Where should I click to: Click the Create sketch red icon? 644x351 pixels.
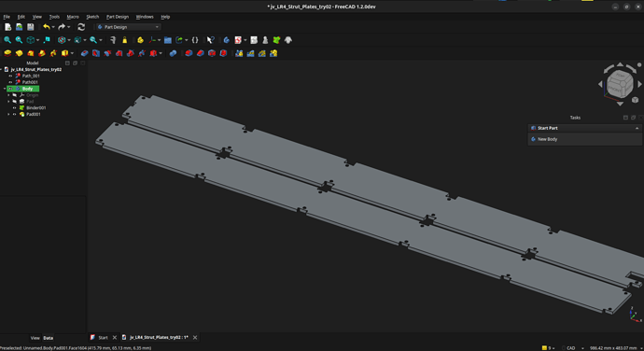click(238, 40)
